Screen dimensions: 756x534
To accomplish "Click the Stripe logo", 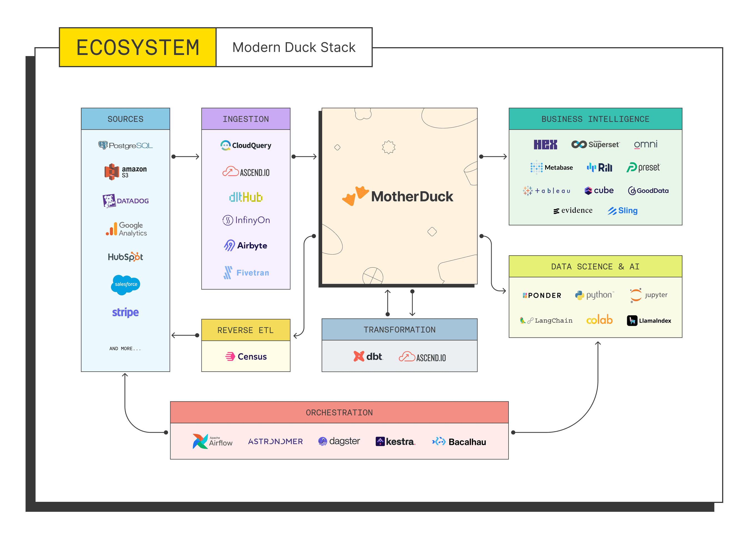I will tap(126, 312).
